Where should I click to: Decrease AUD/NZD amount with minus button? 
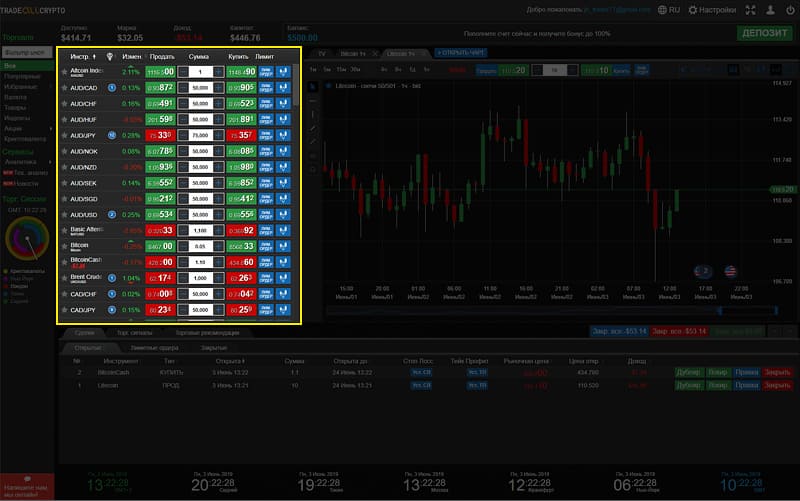[x=183, y=167]
